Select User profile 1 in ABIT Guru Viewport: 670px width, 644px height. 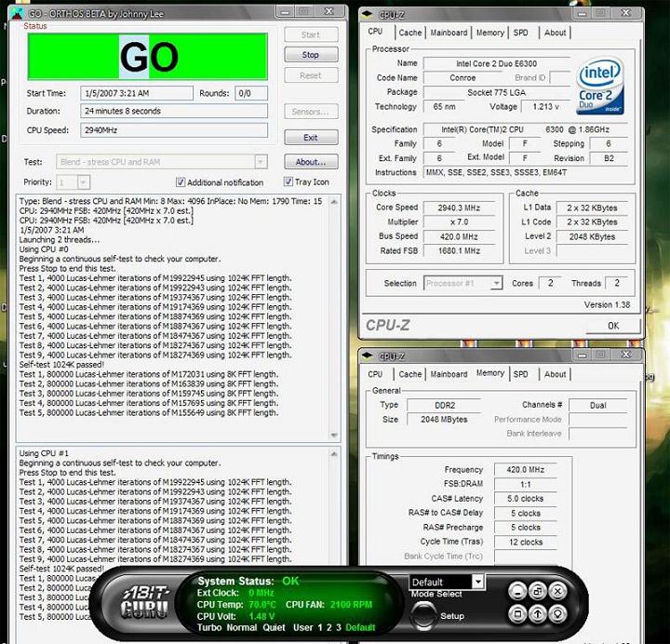pos(319,627)
